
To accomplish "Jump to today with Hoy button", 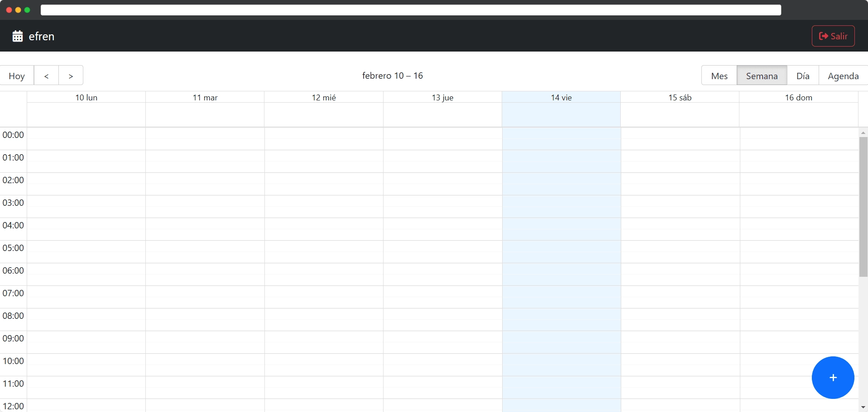I will click(x=17, y=76).
